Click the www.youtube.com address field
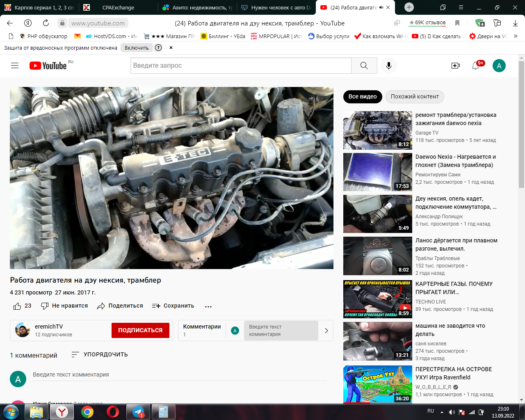 98,23
